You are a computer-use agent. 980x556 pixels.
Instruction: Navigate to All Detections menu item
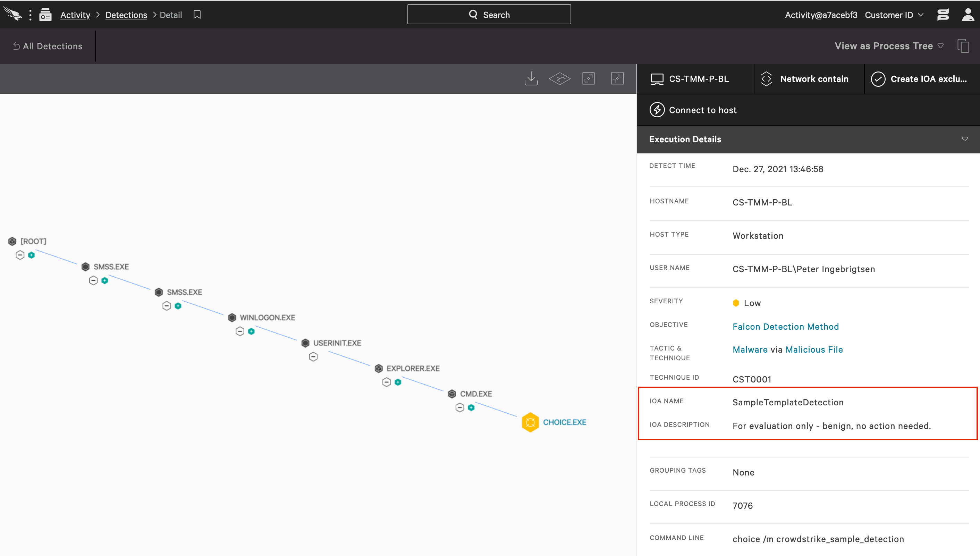coord(47,45)
